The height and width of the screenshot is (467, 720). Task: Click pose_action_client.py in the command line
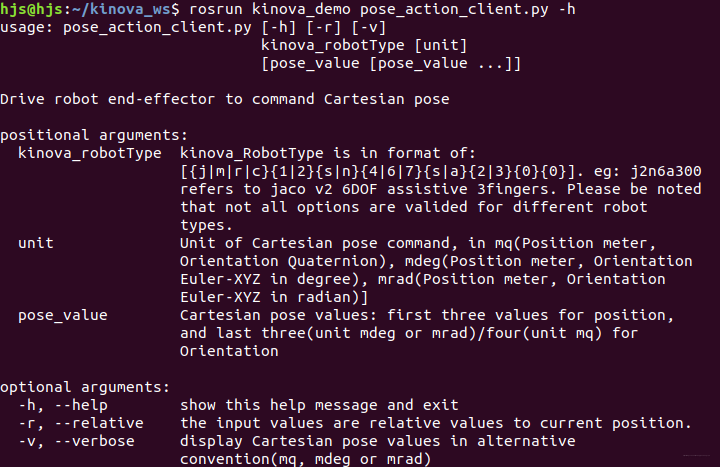454,9
